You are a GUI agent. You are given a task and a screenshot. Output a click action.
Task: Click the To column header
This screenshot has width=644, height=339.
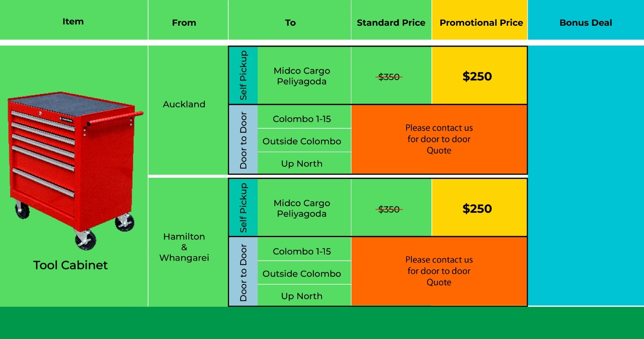(x=290, y=23)
